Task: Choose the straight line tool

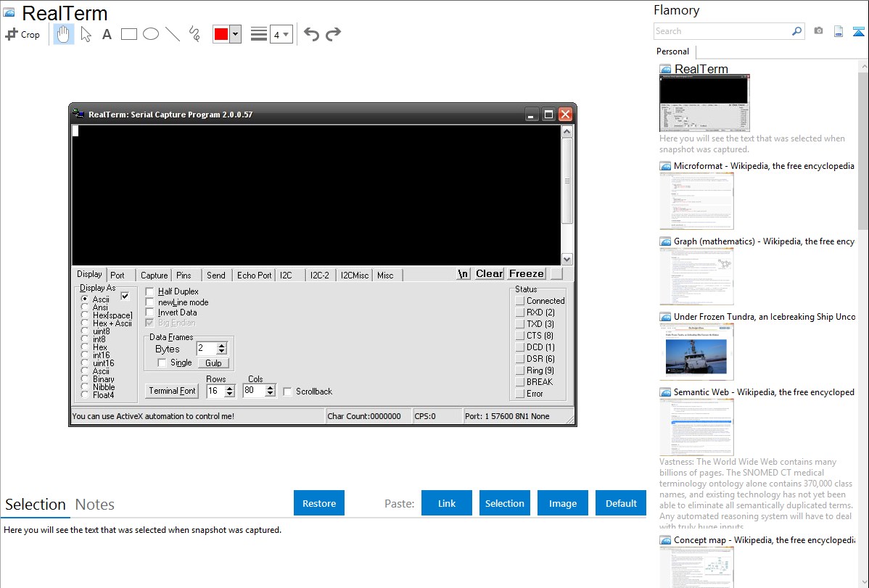Action: [173, 34]
